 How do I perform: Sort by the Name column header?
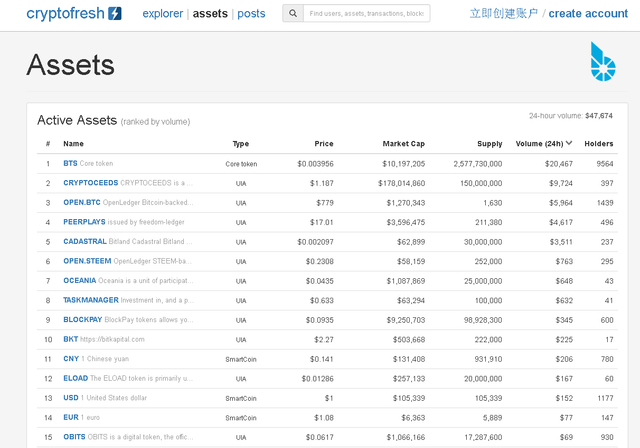[73, 144]
